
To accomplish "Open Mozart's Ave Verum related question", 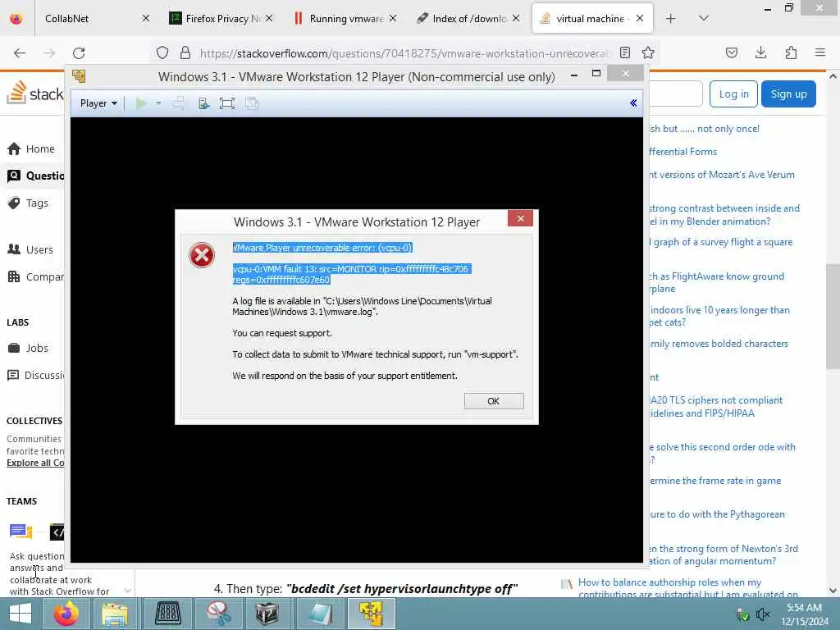I will [722, 175].
